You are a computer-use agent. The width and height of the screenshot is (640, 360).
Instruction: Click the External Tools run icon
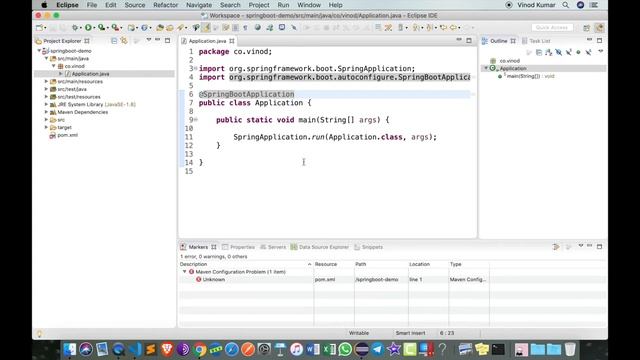116,27
